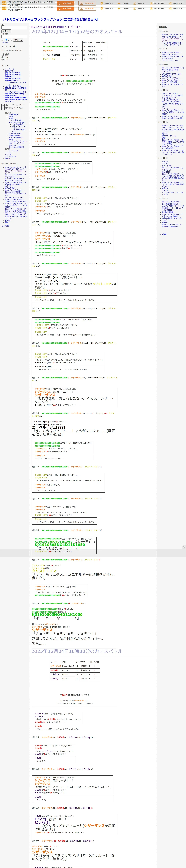Open the wiki title link バトルロイヤルR+α ファンフィクション総合wiki
The height and width of the screenshot is (868, 186).
point(50,20)
